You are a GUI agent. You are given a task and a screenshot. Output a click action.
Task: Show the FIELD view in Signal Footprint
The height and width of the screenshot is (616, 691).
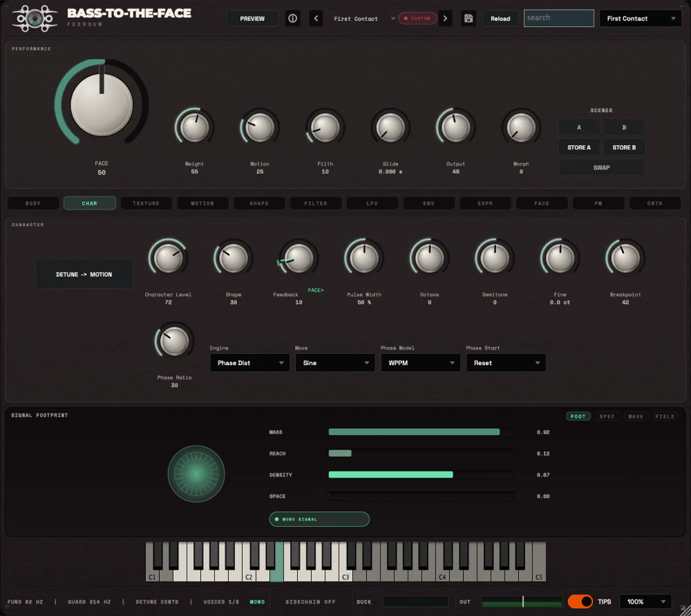[x=665, y=416]
